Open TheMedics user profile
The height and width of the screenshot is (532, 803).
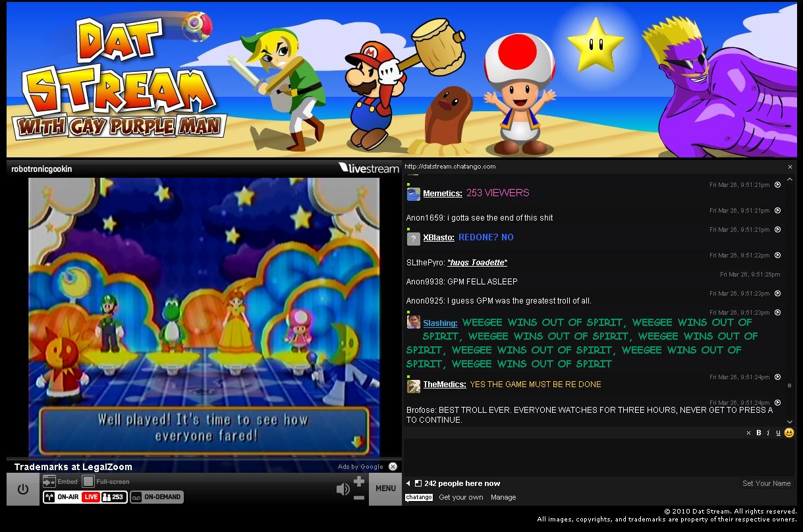[x=445, y=385]
